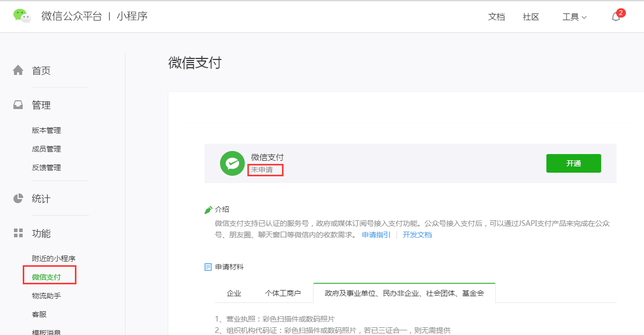
Task: Click the home icon beside 首页
Action: tap(18, 70)
